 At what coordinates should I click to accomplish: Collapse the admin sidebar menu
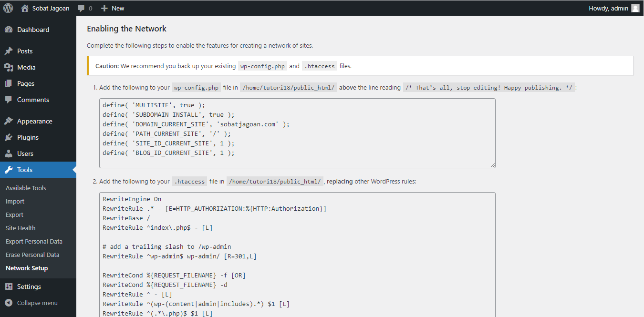[38, 303]
